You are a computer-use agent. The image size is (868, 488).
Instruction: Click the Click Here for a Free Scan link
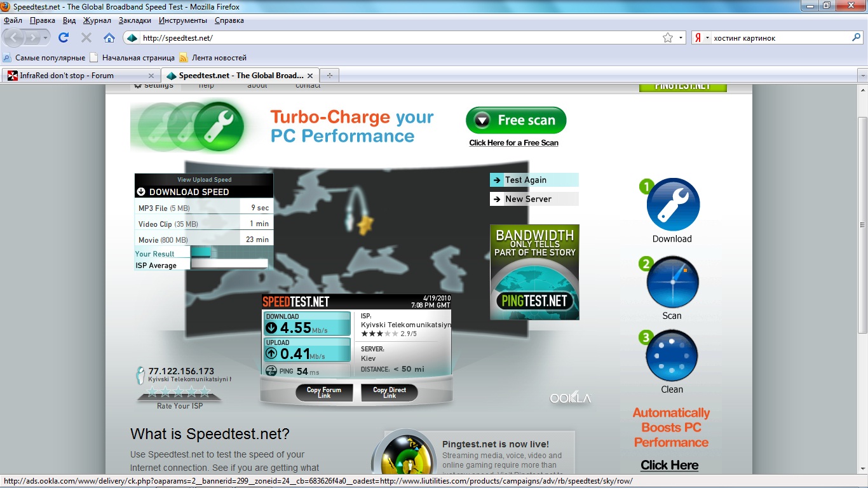coord(513,143)
